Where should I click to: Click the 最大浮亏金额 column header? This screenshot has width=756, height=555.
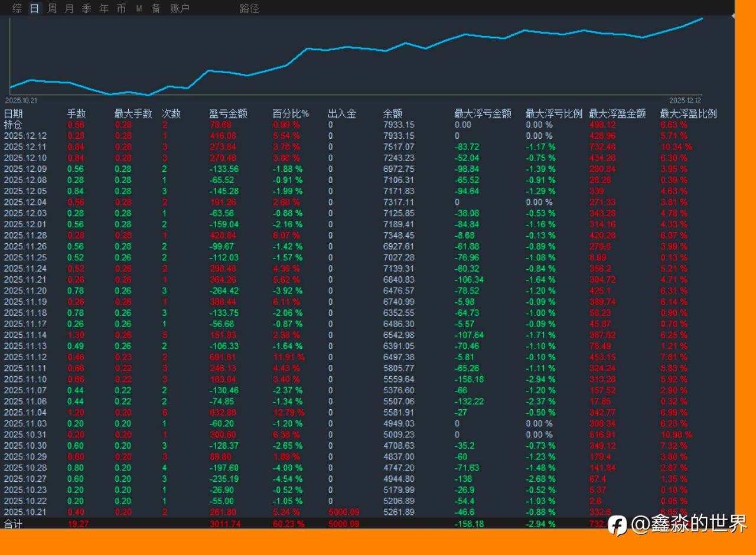point(483,113)
